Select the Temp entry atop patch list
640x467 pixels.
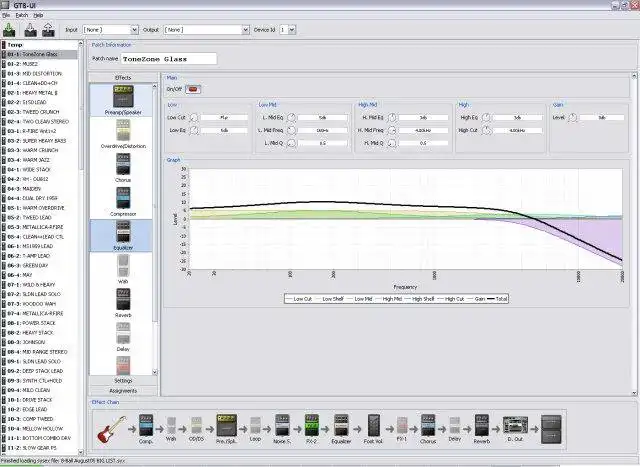[39, 45]
